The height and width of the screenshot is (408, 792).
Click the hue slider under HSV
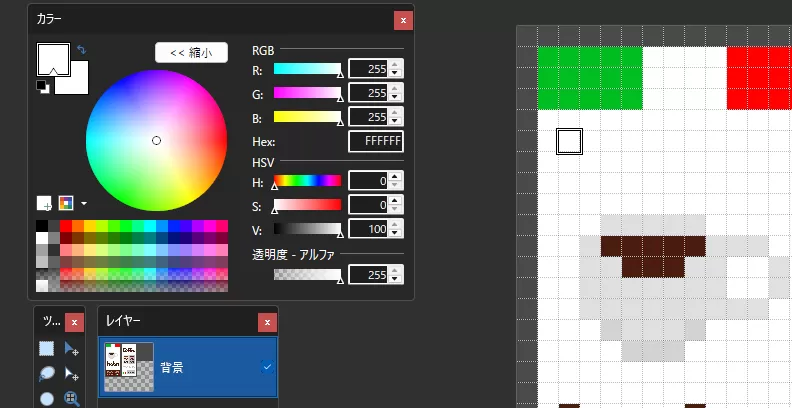[307, 181]
